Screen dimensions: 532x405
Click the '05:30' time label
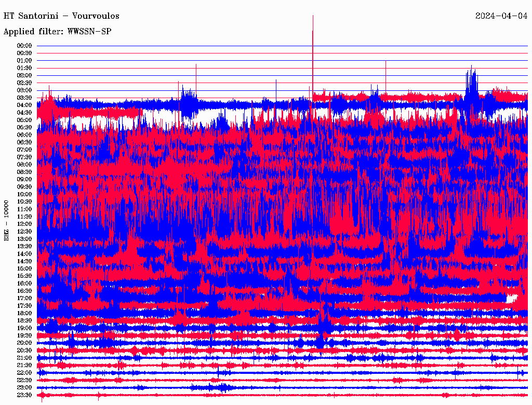(24, 128)
